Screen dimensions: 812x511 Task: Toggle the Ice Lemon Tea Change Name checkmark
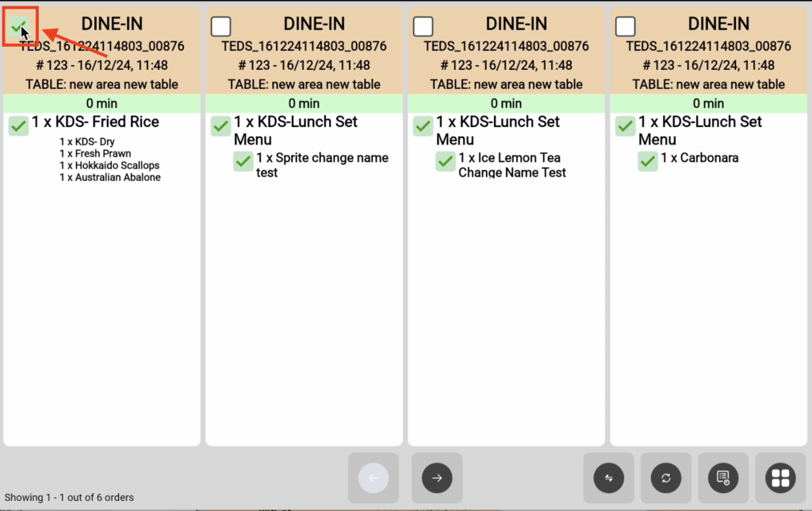coord(446,161)
